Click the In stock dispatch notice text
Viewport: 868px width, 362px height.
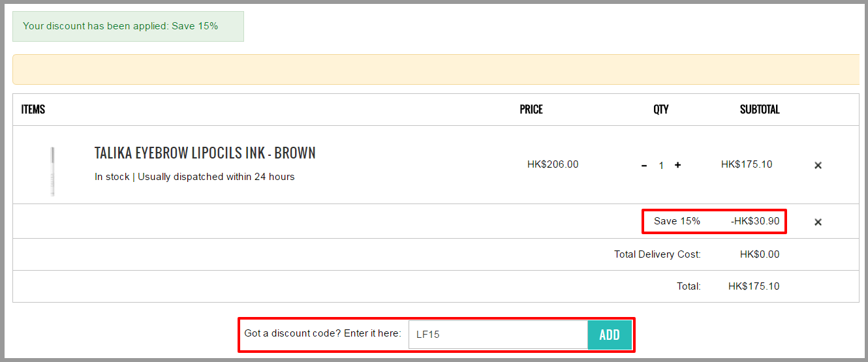[194, 177]
